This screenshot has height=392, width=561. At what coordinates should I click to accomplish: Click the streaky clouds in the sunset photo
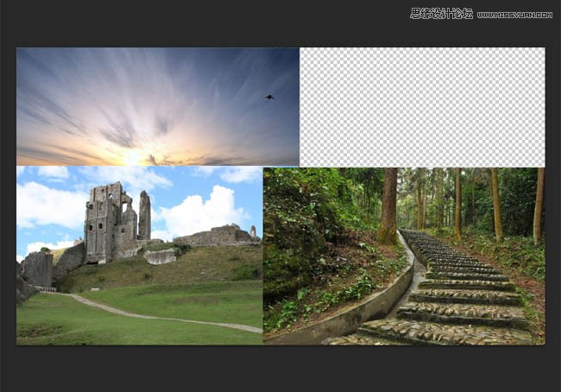coord(78,86)
